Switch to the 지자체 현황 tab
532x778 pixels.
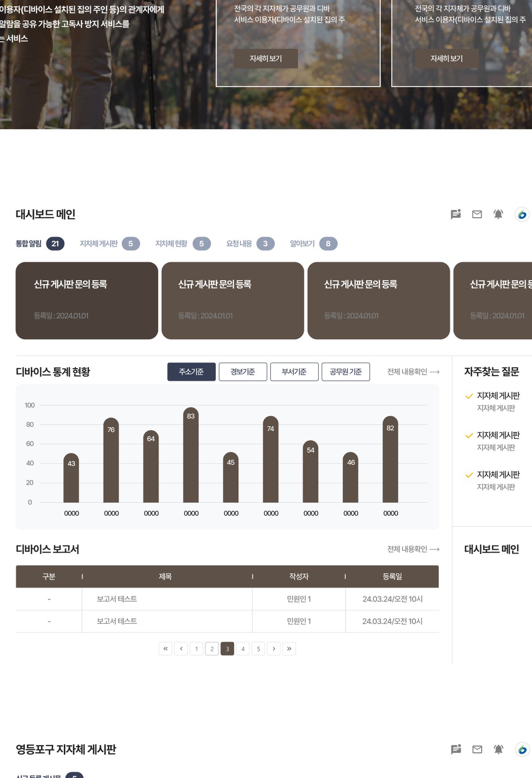pyautogui.click(x=183, y=244)
